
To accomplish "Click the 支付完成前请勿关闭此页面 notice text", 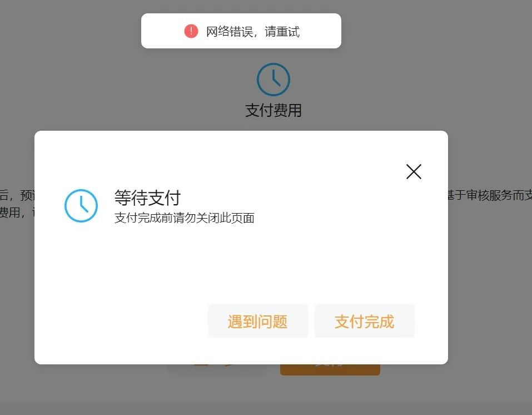I will pyautogui.click(x=184, y=218).
